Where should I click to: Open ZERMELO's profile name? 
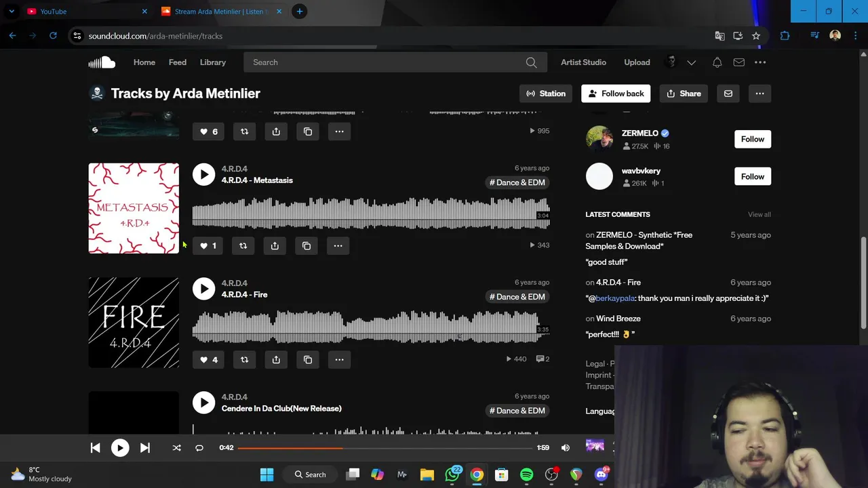639,133
